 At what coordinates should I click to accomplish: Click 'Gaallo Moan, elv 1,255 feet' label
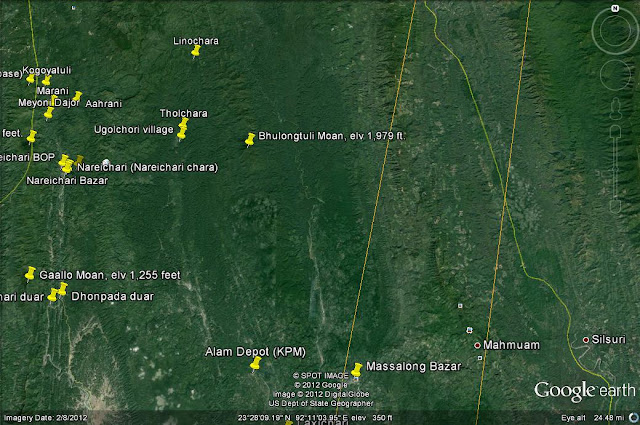[x=110, y=275]
